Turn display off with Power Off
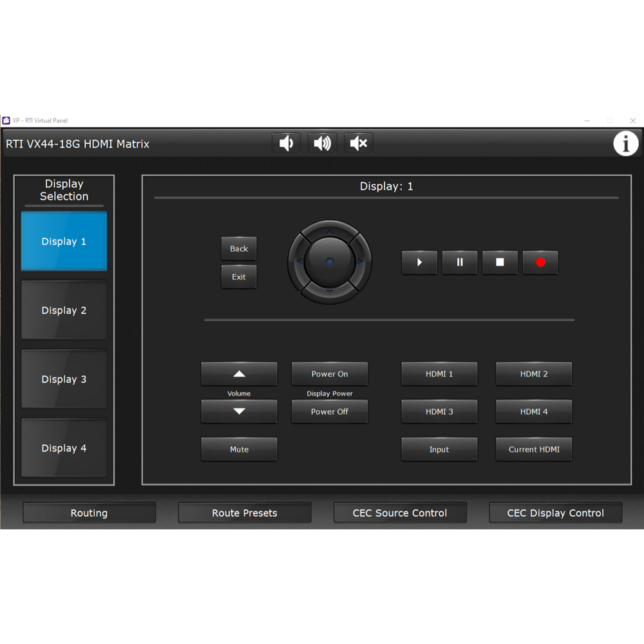The image size is (644, 644). (x=330, y=412)
